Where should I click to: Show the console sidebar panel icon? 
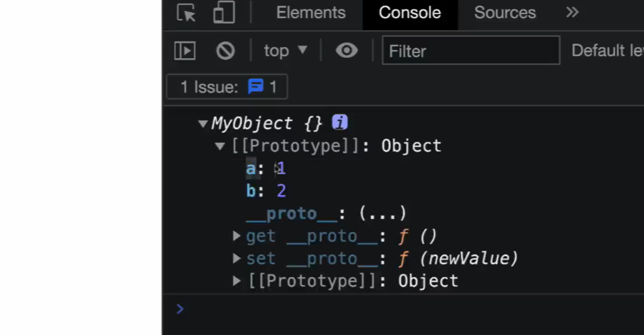[185, 51]
